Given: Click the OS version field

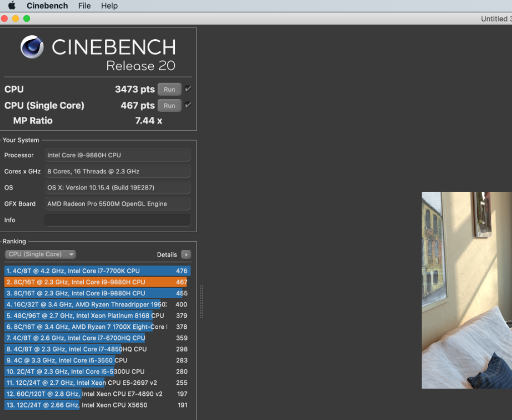Looking at the screenshot, I should [117, 188].
